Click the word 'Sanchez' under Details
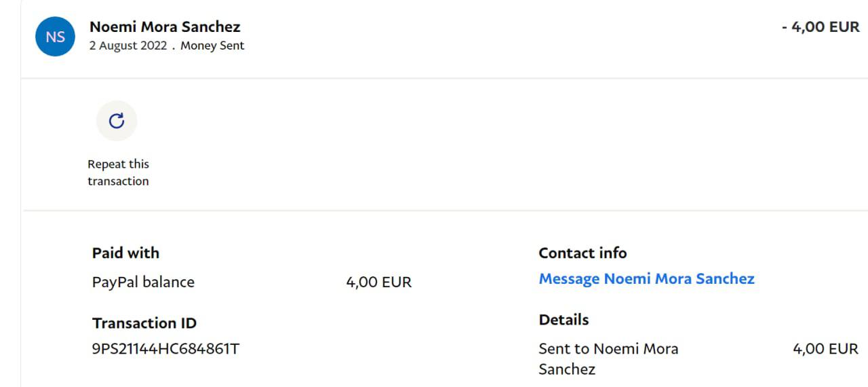This screenshot has height=387, width=868. coord(567,369)
